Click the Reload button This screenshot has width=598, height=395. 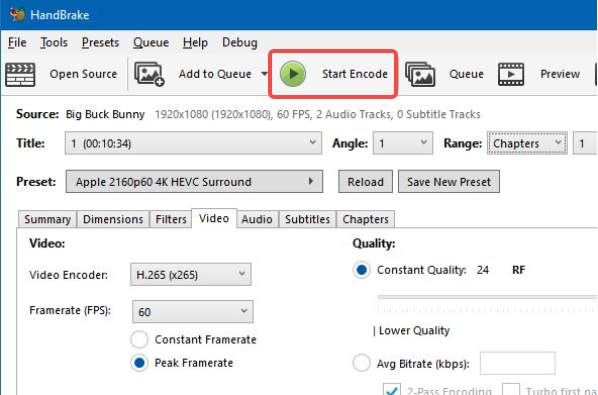tap(365, 181)
